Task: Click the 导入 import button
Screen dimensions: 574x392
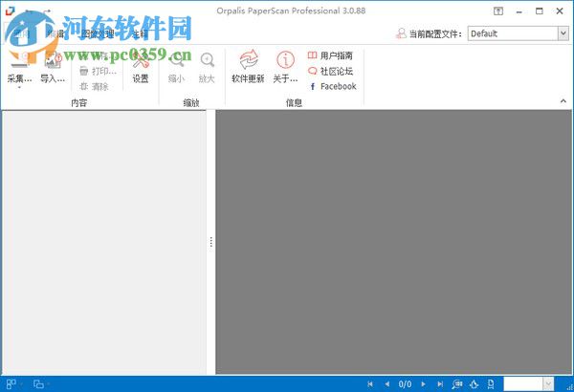Action: (x=53, y=68)
